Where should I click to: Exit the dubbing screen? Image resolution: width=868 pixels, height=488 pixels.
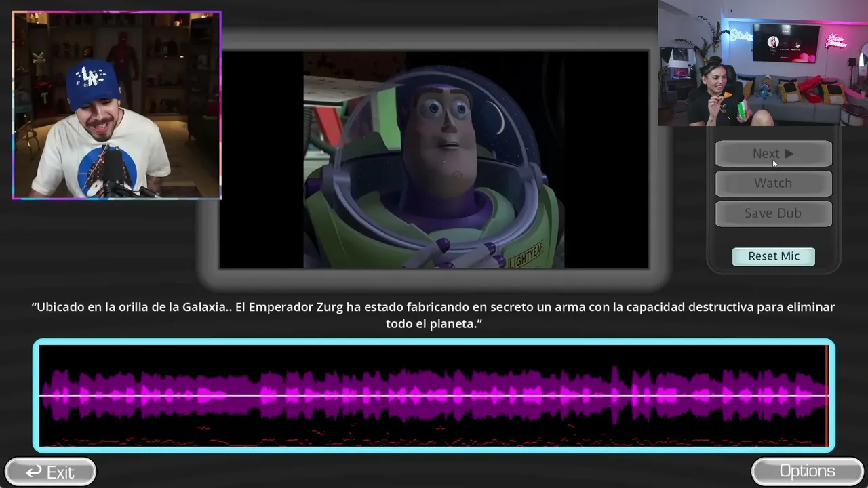[x=50, y=472]
